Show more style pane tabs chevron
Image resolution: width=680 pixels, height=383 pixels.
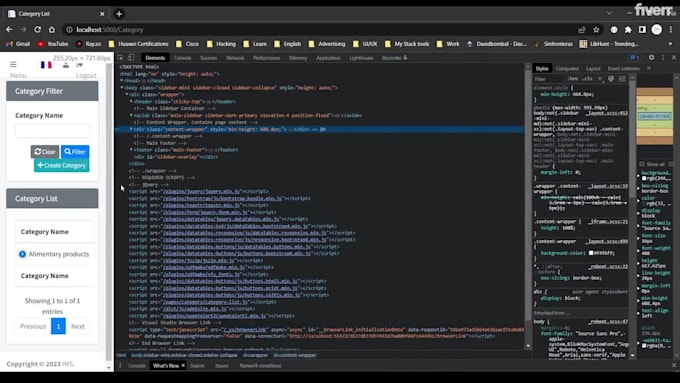(x=649, y=69)
